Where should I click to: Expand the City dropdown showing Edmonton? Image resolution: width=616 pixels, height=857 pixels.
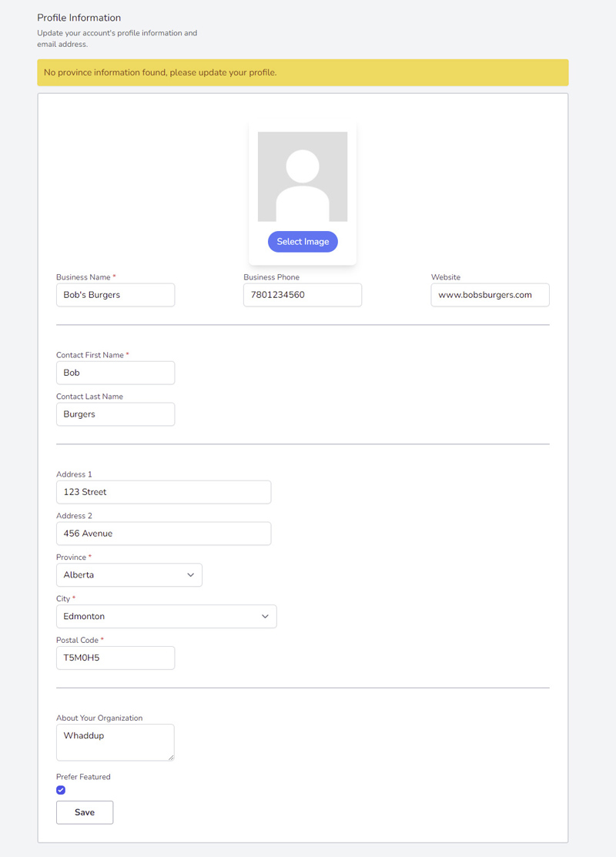coord(166,617)
